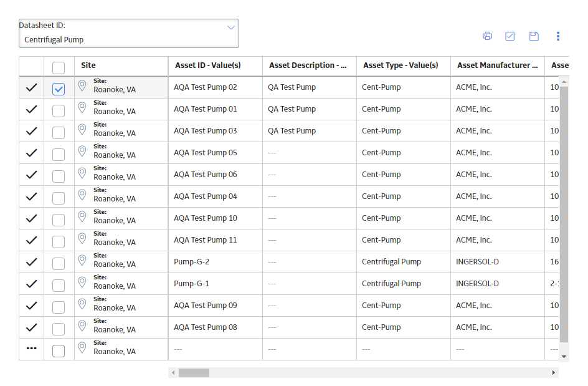Open the three-dot more options menu
The height and width of the screenshot is (386, 588).
click(558, 36)
